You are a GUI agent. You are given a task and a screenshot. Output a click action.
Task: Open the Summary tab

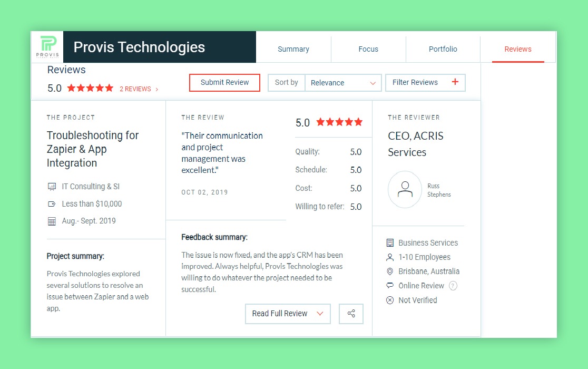point(293,48)
